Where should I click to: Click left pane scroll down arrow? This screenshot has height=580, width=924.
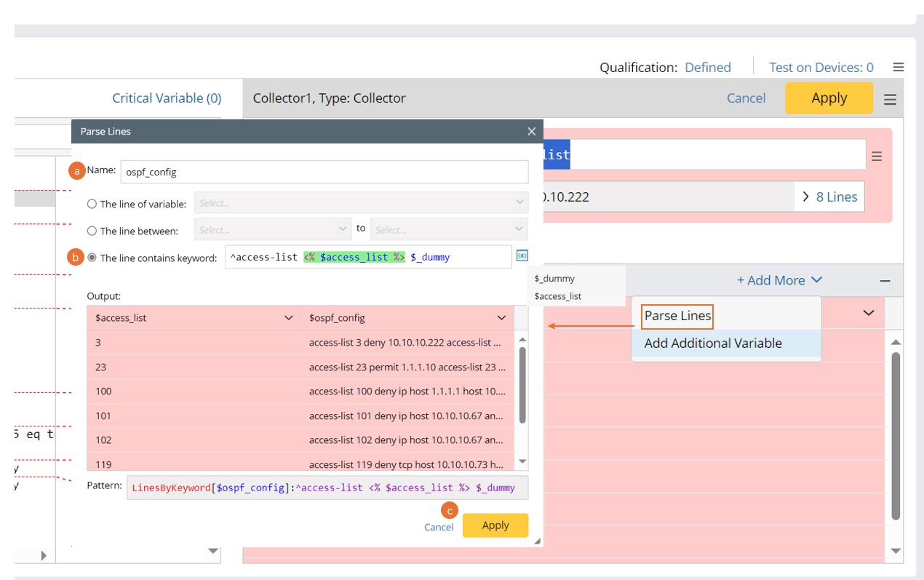(x=213, y=551)
